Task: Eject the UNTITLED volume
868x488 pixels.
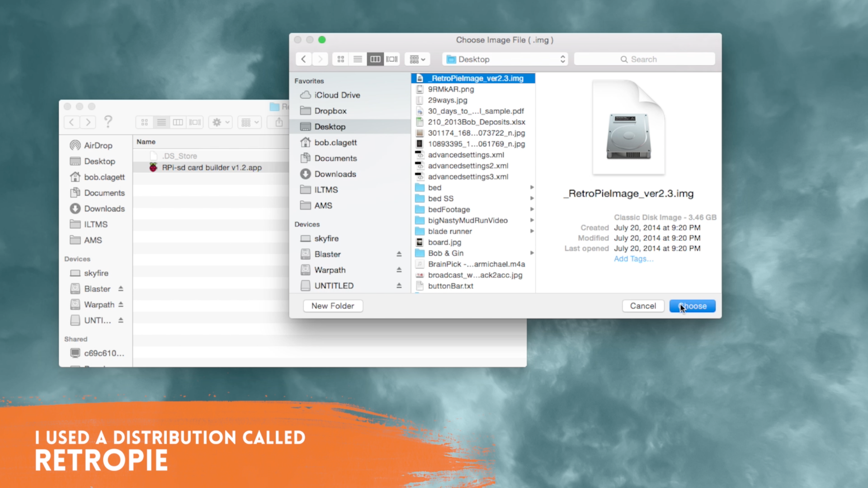Action: (x=399, y=285)
